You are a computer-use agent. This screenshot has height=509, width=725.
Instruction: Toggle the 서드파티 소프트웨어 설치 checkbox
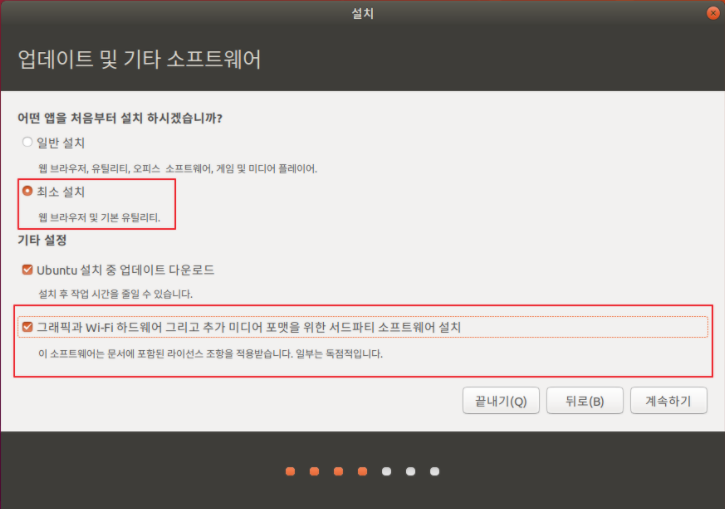point(27,327)
